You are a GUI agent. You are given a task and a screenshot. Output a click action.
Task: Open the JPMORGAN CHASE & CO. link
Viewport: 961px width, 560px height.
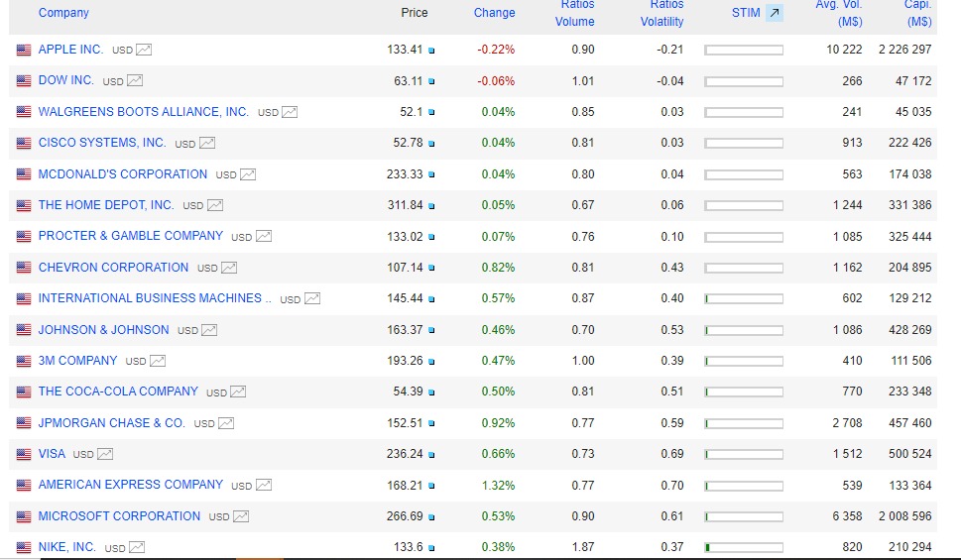111,423
